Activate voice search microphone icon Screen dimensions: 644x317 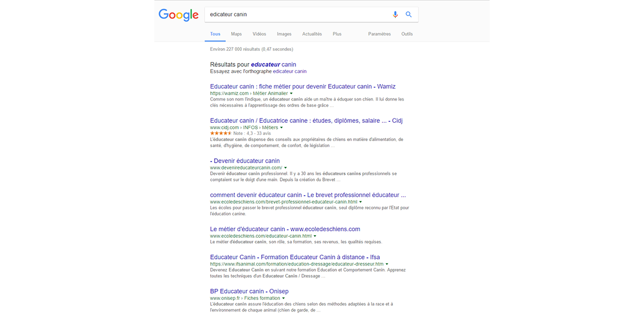[395, 14]
